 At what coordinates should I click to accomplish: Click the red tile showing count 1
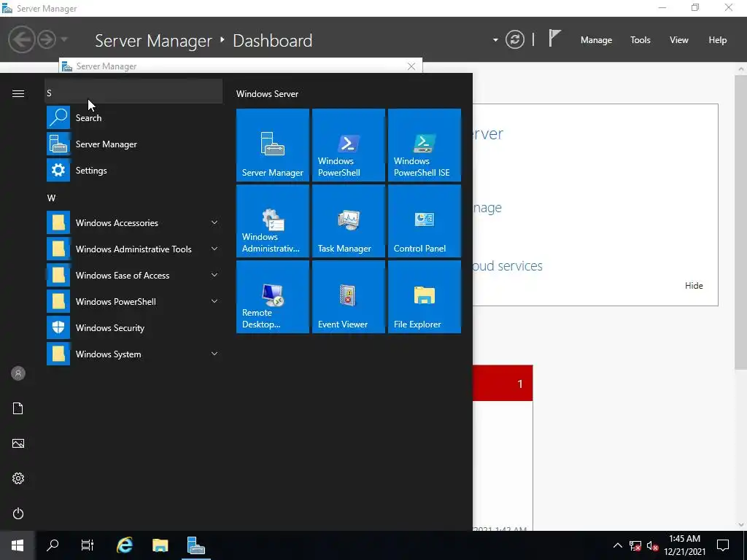tap(503, 384)
